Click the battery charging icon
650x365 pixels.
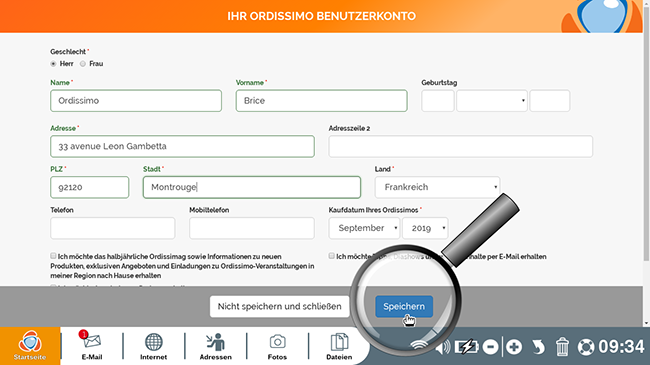pos(466,347)
